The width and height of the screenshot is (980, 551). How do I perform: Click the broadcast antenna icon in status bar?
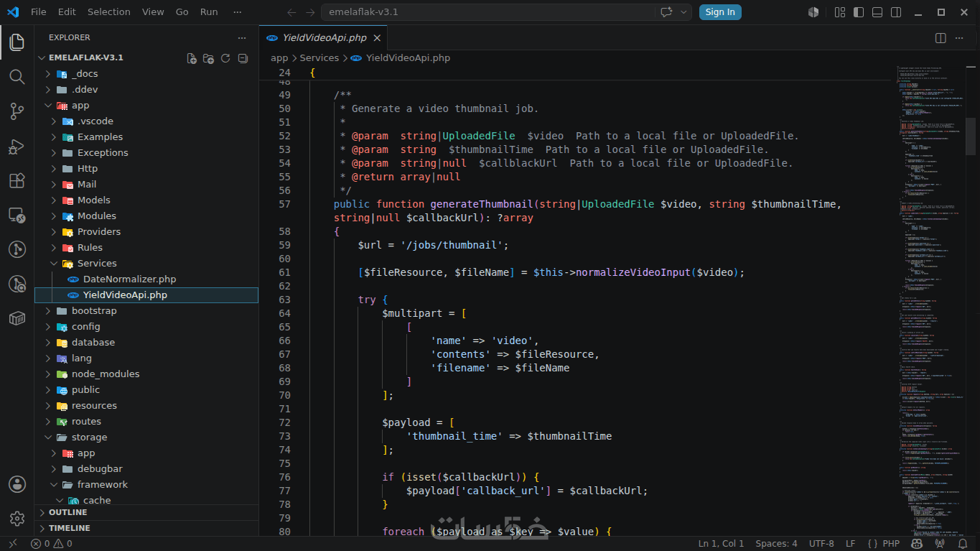[x=941, y=544]
